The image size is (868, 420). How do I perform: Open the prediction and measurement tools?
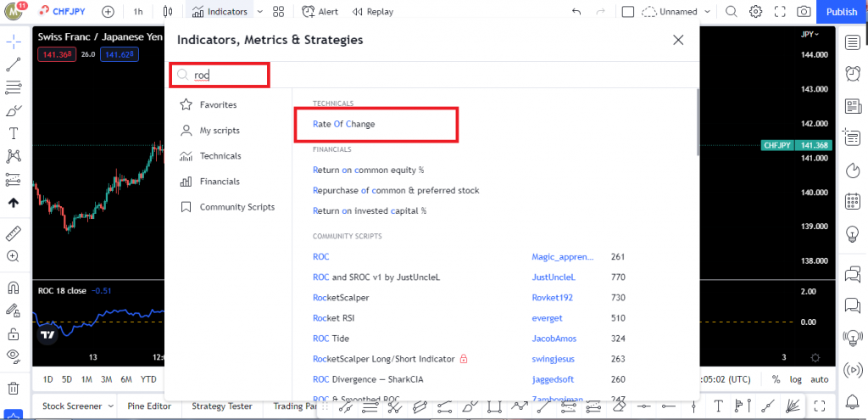click(x=14, y=180)
